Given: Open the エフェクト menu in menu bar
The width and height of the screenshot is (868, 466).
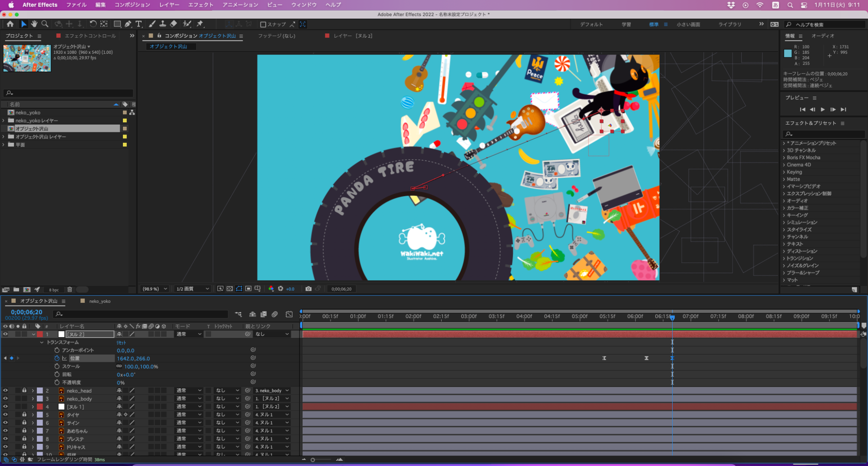Looking at the screenshot, I should [x=201, y=5].
